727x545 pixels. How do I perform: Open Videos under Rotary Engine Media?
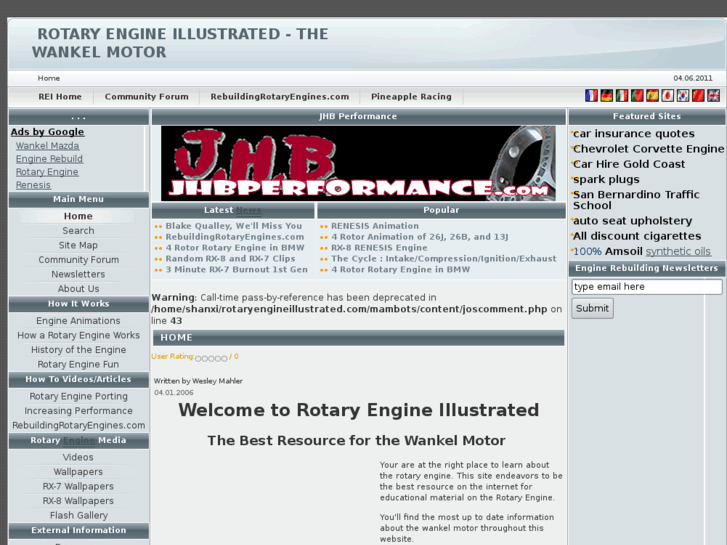point(78,457)
